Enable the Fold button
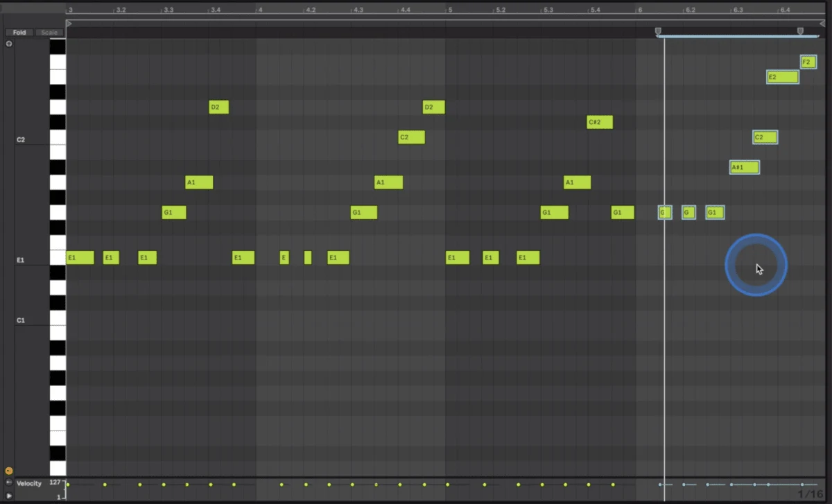Image resolution: width=832 pixels, height=504 pixels. point(19,33)
